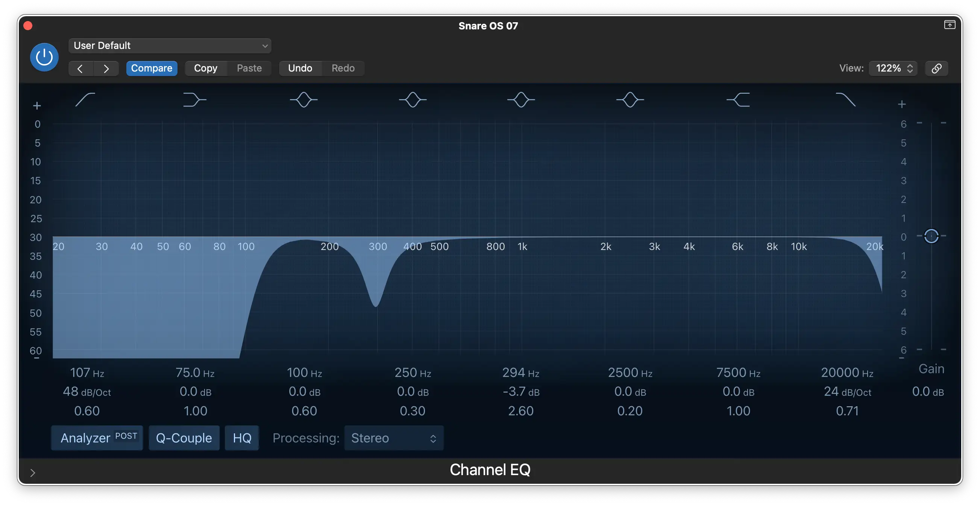Toggle the Q-Couple button
The height and width of the screenshot is (506, 980).
click(184, 437)
